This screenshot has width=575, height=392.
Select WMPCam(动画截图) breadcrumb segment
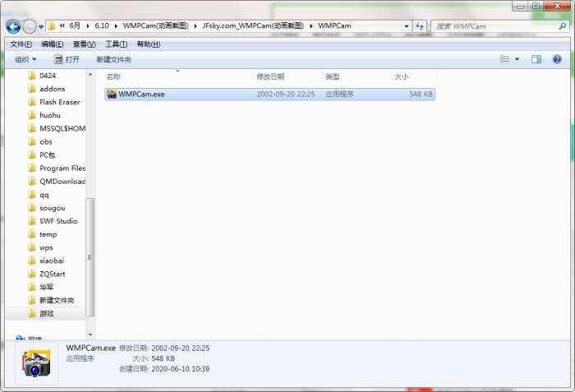click(x=155, y=25)
